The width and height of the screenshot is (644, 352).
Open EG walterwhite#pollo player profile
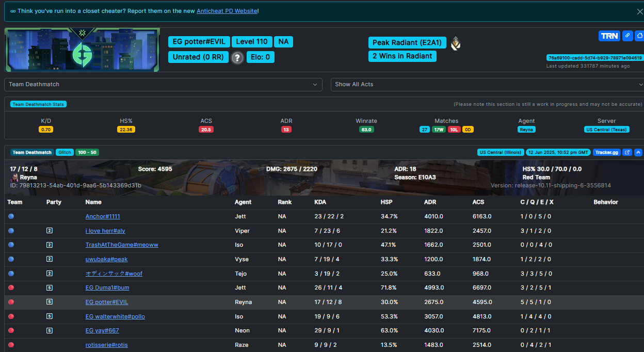[115, 316]
